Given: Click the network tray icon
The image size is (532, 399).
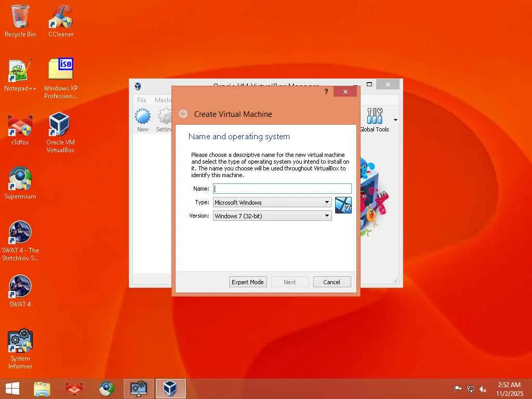Looking at the screenshot, I should tap(470, 389).
